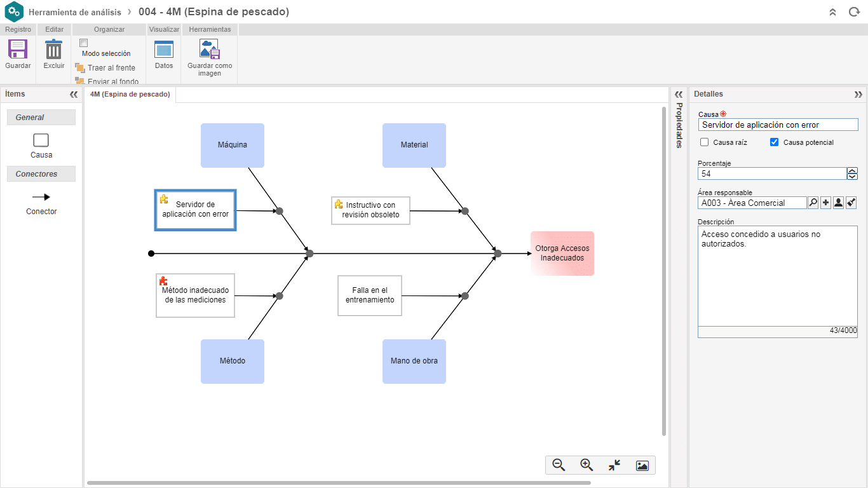Image resolution: width=868 pixels, height=488 pixels.
Task: Collapse the Ítems panel
Action: [74, 94]
